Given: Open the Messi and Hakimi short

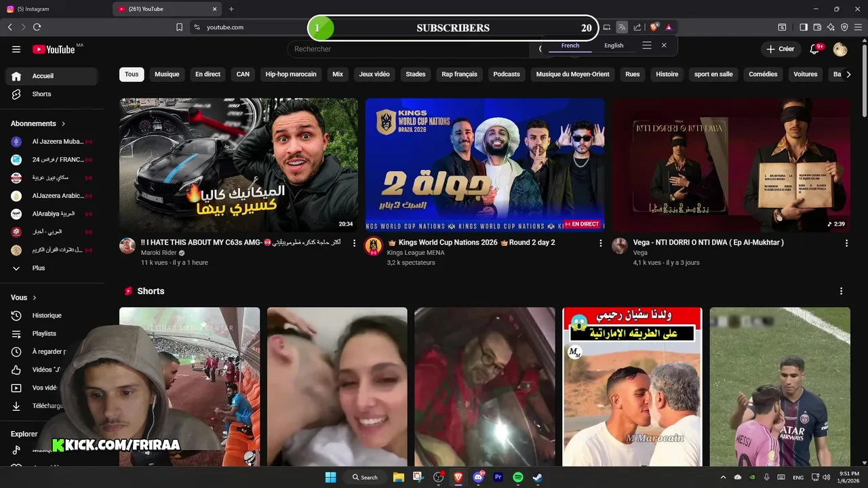Looking at the screenshot, I should pyautogui.click(x=780, y=387).
